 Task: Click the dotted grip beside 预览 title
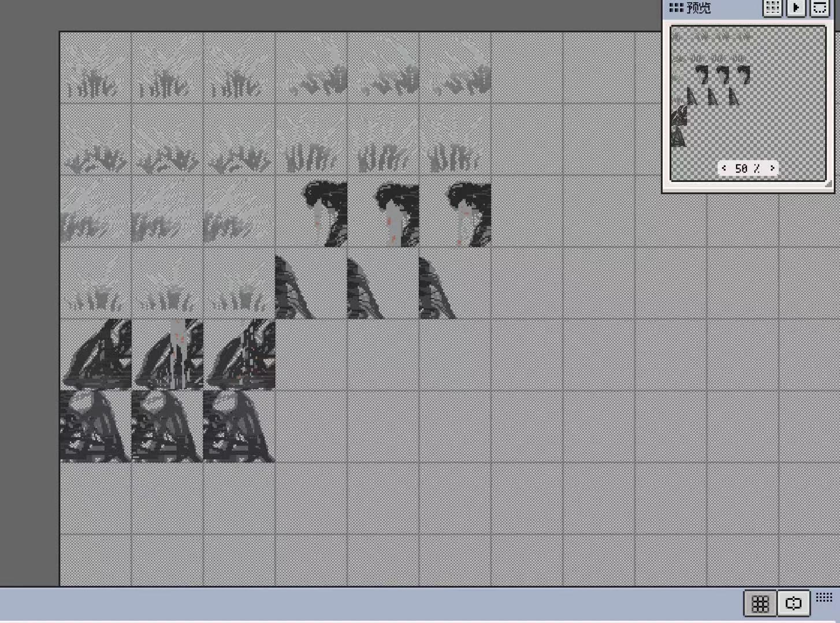[x=676, y=8]
